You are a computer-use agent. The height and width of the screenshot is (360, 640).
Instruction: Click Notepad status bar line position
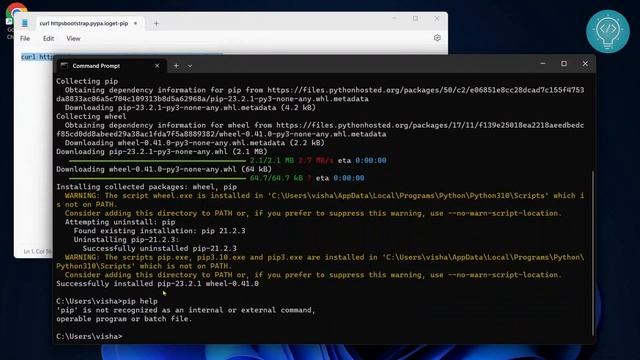point(38,251)
